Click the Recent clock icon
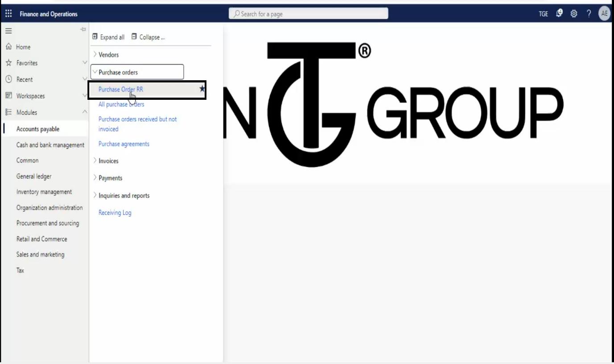Image resolution: width=614 pixels, height=364 pixels. point(8,79)
